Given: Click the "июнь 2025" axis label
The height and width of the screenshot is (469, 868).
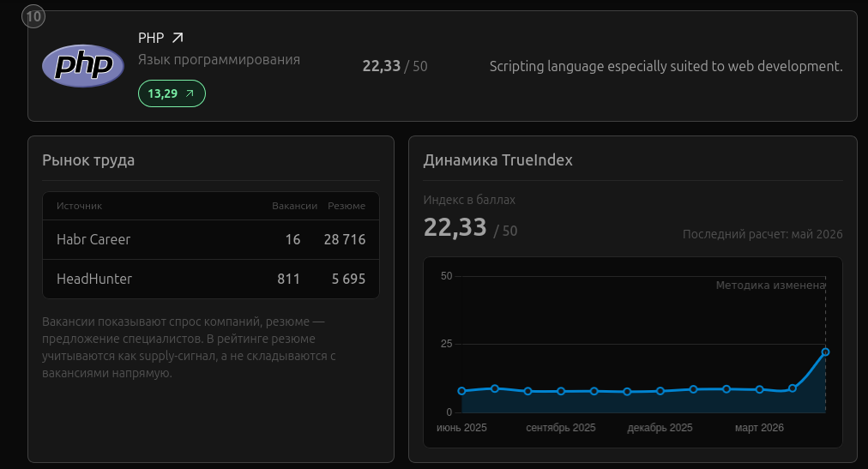Looking at the screenshot, I should point(461,428).
